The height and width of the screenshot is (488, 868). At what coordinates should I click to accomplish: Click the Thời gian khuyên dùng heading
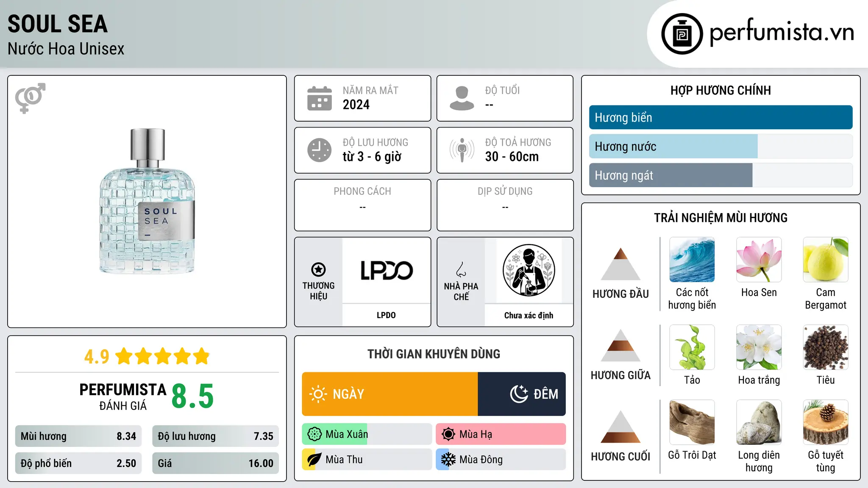434,354
